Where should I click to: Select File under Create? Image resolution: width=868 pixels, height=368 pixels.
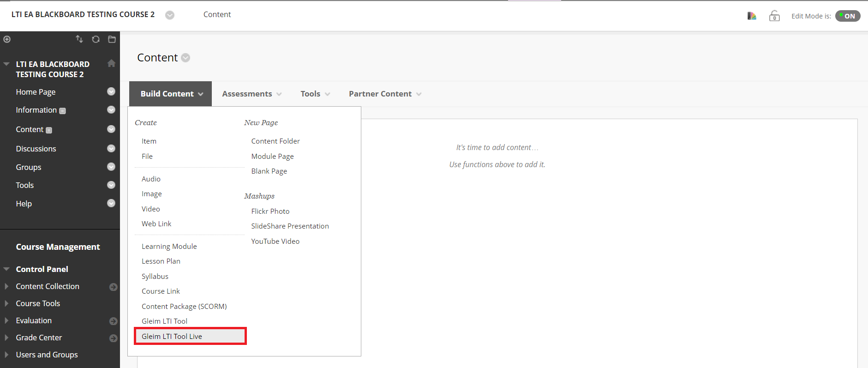click(147, 157)
